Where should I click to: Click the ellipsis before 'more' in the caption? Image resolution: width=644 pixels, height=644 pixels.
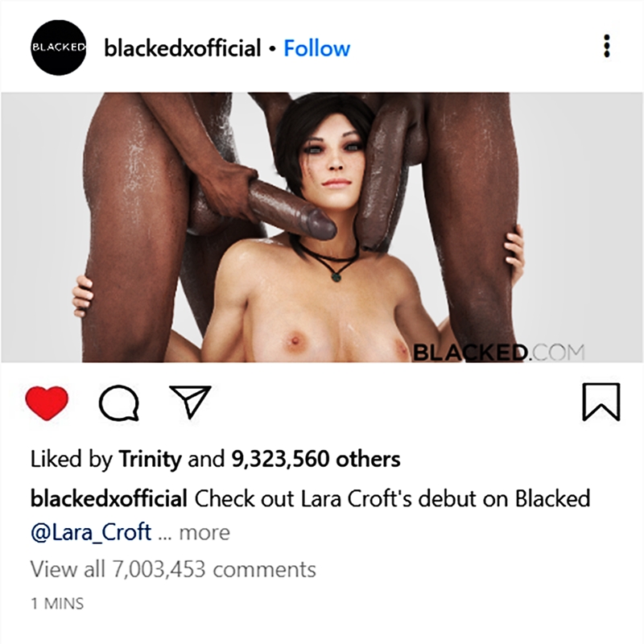pyautogui.click(x=164, y=535)
